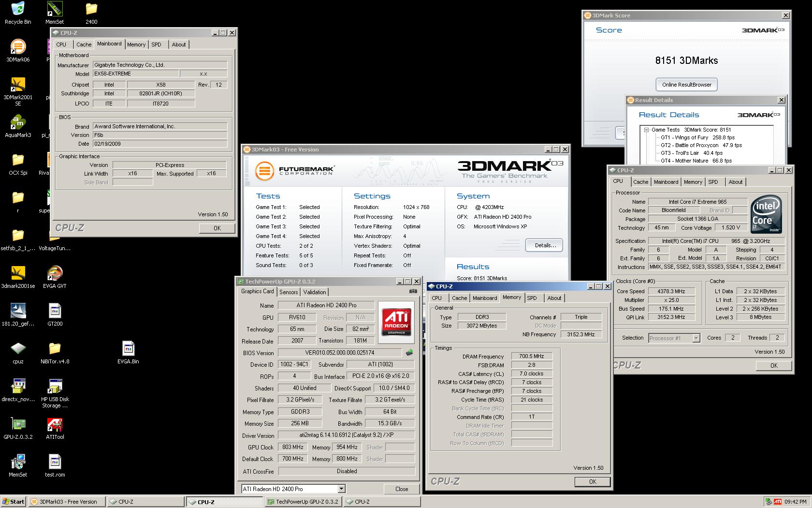Open SPD tab in CPU-Z Memory window

coord(532,298)
